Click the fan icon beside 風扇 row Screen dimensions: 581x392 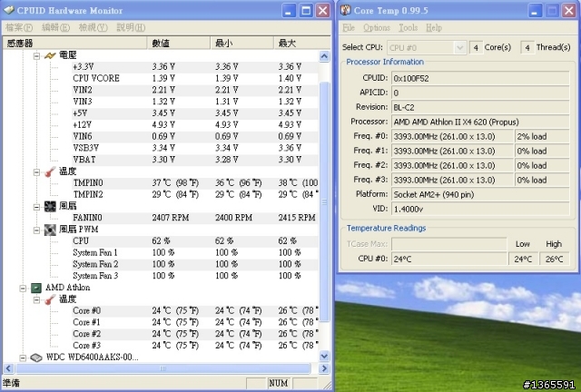[x=50, y=206]
